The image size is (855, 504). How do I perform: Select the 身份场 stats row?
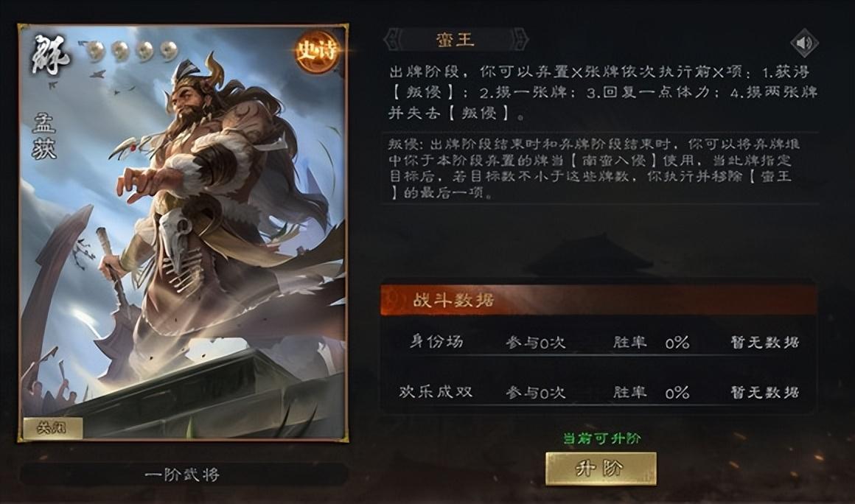598,342
